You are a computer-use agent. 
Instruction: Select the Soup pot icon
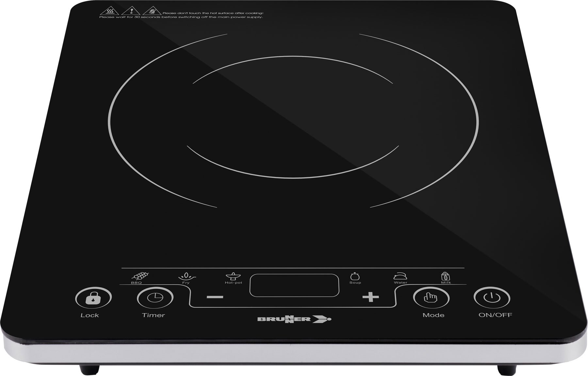pos(355,276)
